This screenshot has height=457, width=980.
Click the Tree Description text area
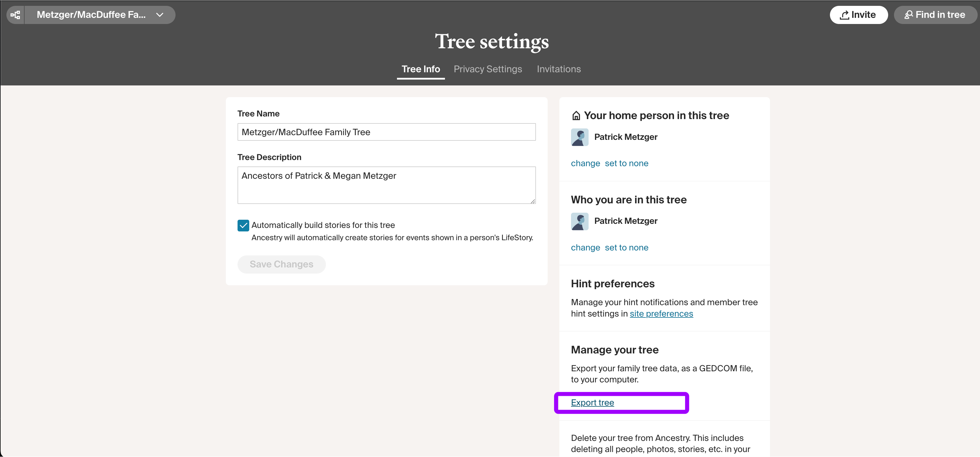pos(386,185)
